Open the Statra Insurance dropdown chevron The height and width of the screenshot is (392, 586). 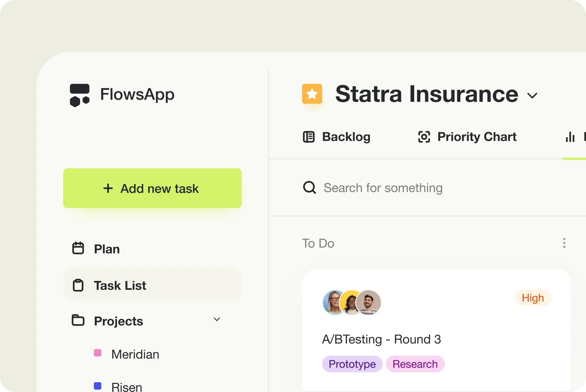[532, 96]
